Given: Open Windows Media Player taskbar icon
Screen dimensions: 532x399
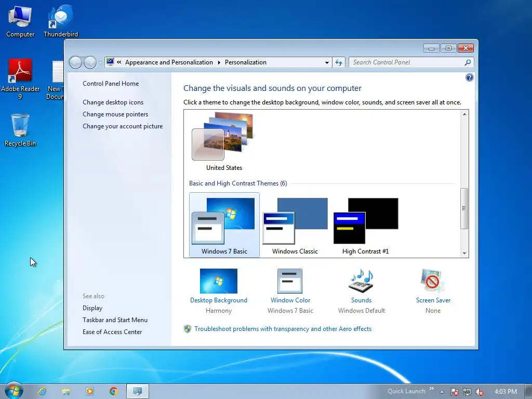Looking at the screenshot, I should coord(90,391).
